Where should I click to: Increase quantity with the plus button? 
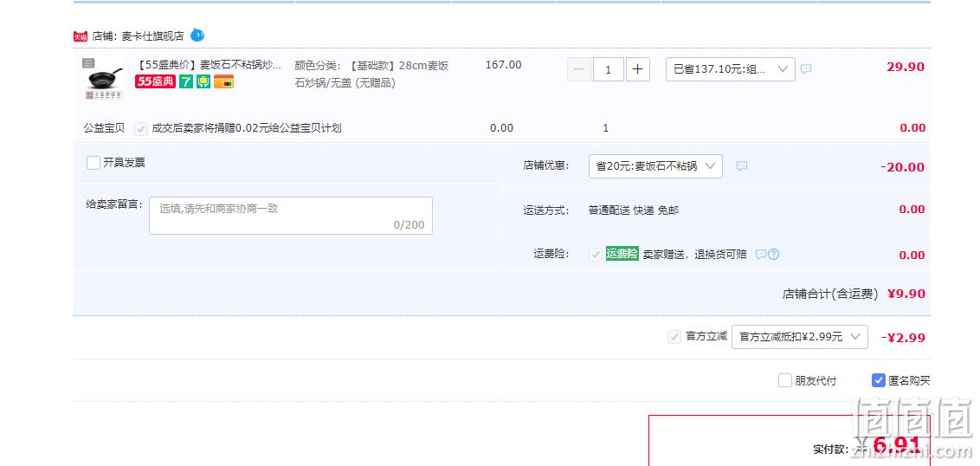637,69
